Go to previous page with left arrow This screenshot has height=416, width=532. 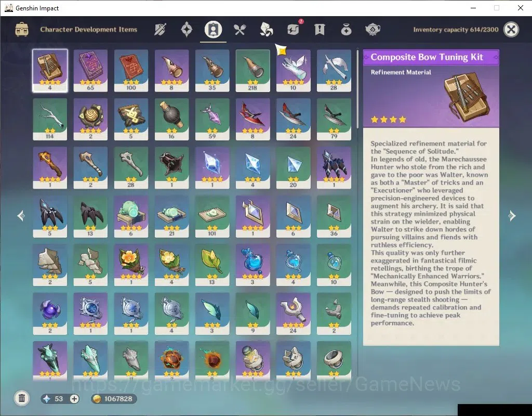click(21, 216)
